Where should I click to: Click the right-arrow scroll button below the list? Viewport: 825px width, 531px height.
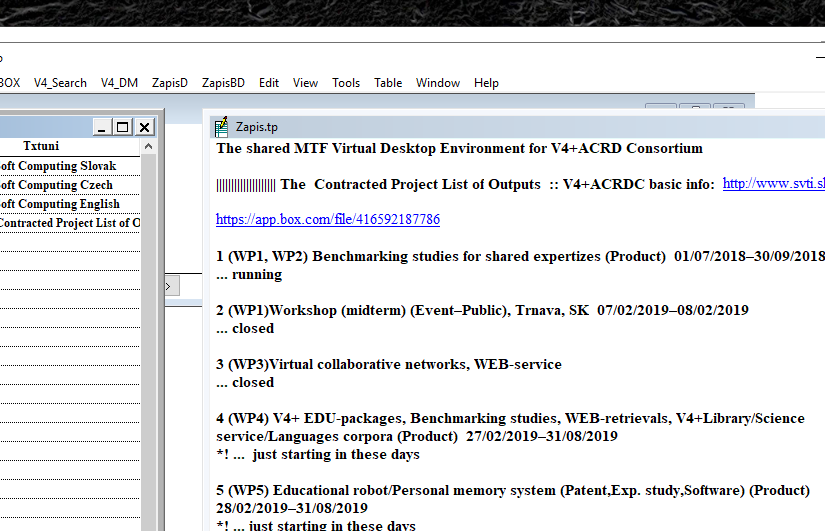coord(168,287)
